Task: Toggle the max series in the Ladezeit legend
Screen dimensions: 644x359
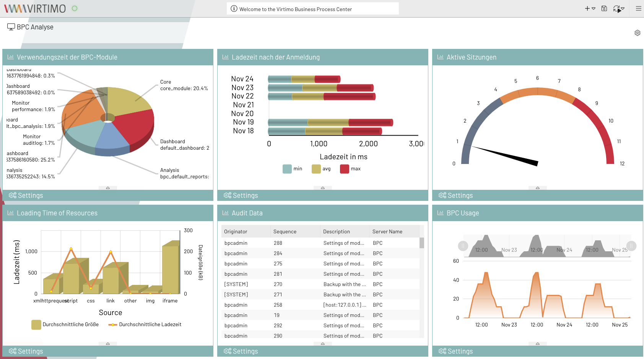Action: [x=350, y=168]
